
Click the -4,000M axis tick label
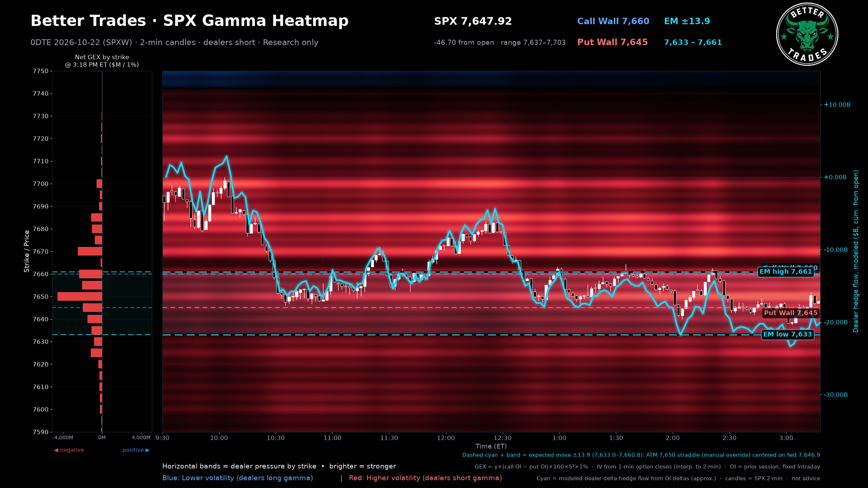point(63,438)
